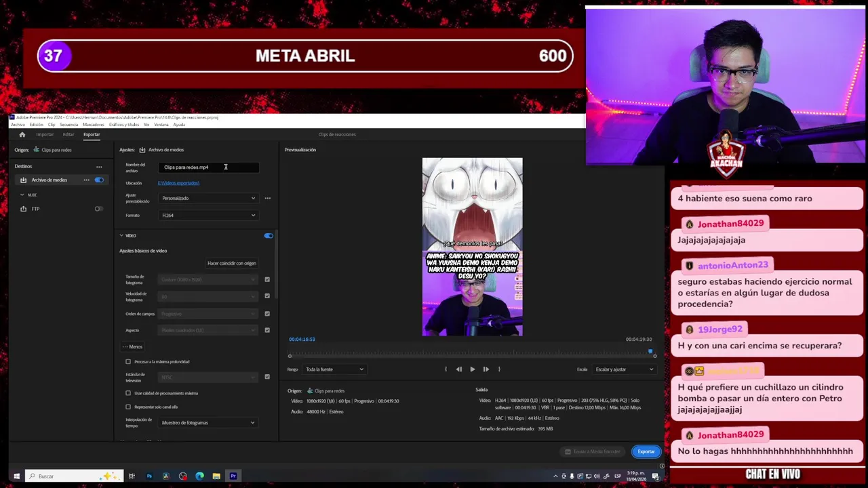Image resolution: width=868 pixels, height=488 pixels.
Task: Step forward one frame in preview
Action: click(x=486, y=369)
